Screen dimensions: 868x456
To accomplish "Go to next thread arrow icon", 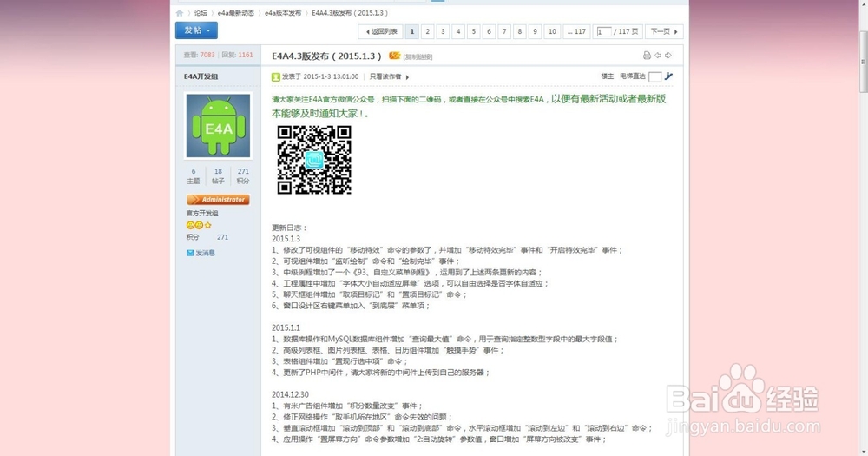I will pos(668,56).
